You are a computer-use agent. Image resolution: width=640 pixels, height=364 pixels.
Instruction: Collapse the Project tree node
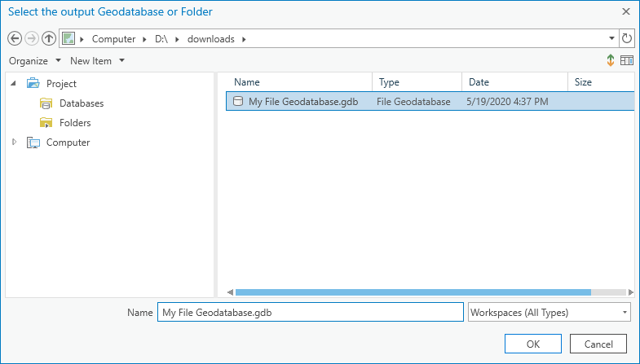[14, 84]
